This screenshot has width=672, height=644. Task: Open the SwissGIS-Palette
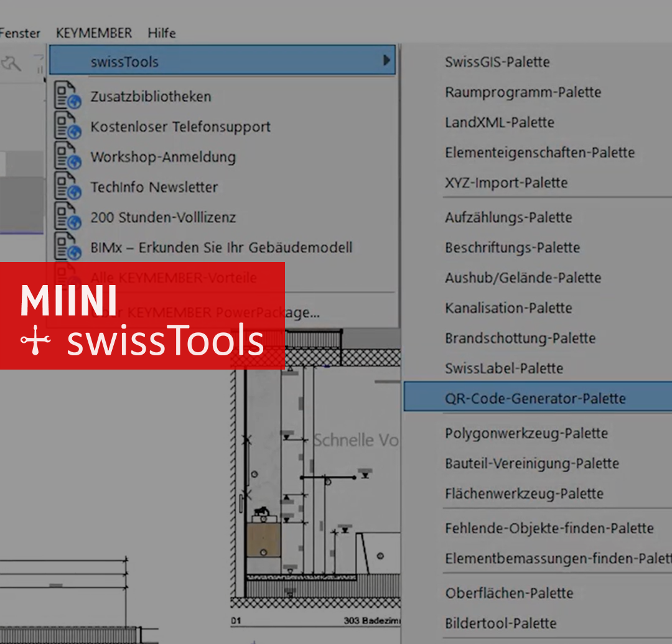(x=497, y=62)
